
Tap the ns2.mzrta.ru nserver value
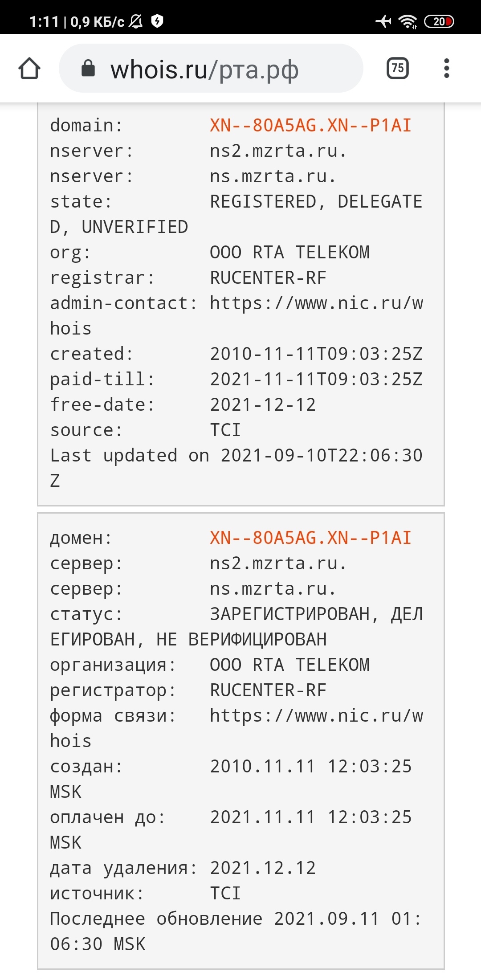coord(278,151)
